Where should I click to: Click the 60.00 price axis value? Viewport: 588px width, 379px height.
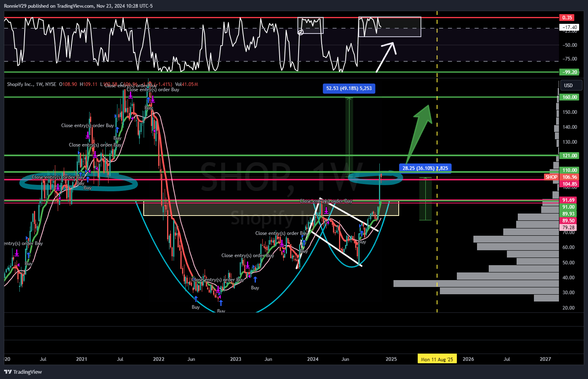coord(569,247)
